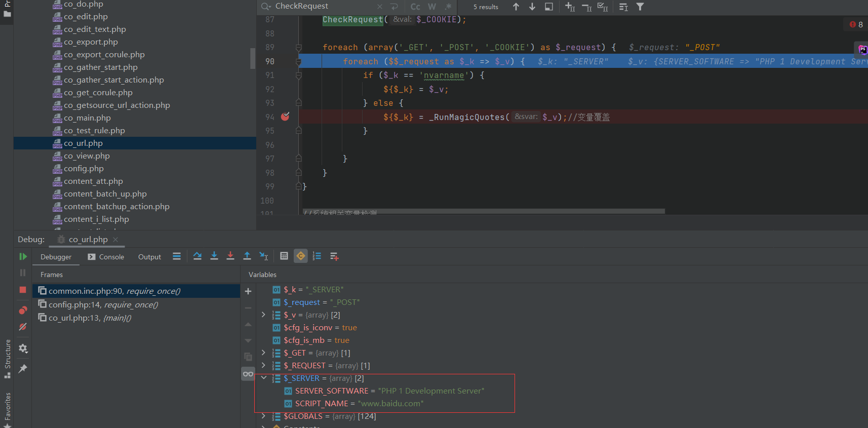Click Step Out debugger button
This screenshot has height=428, width=868.
[x=247, y=256]
